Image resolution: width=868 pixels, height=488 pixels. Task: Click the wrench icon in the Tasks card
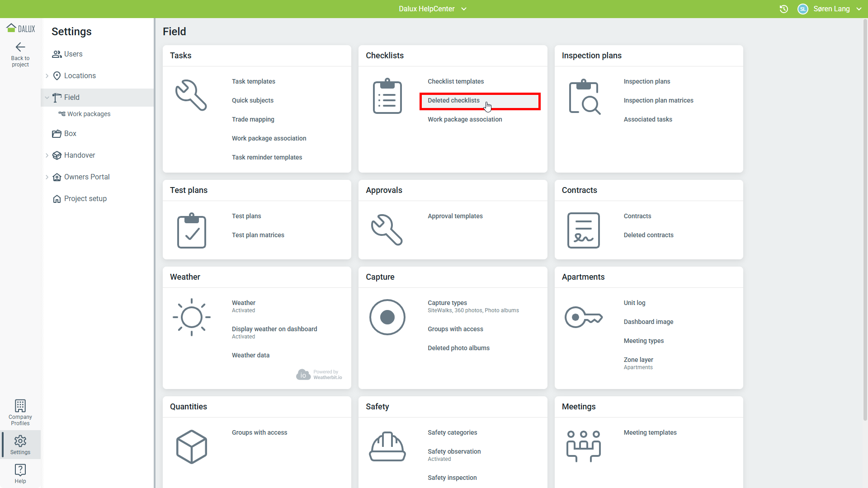191,95
